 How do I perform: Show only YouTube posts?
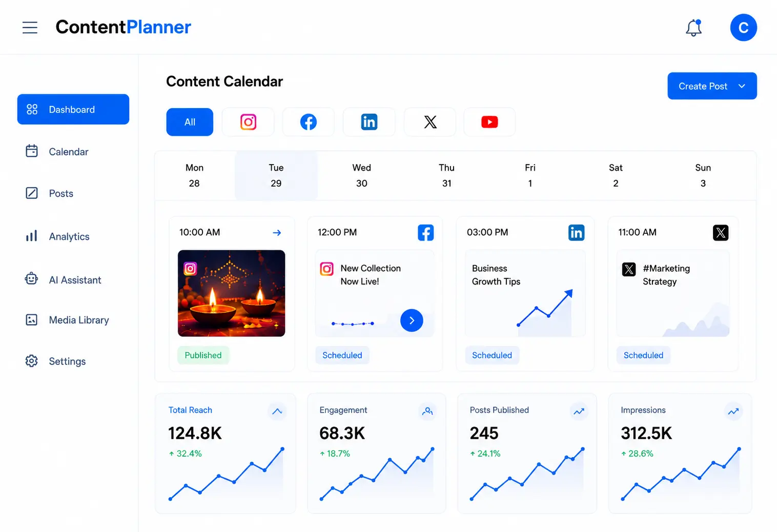tap(489, 122)
